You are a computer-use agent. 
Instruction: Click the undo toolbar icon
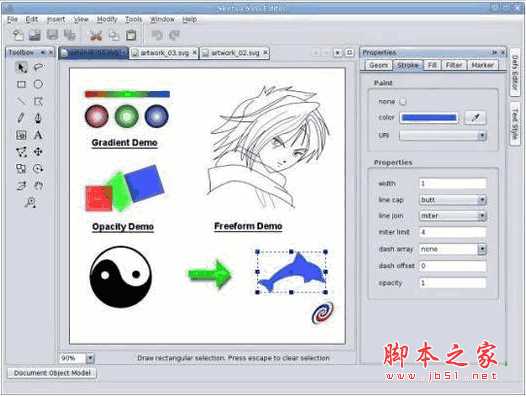click(x=157, y=35)
